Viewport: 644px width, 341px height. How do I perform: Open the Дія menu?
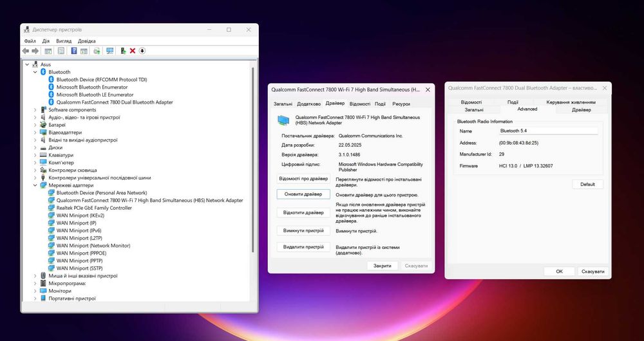pos(46,41)
